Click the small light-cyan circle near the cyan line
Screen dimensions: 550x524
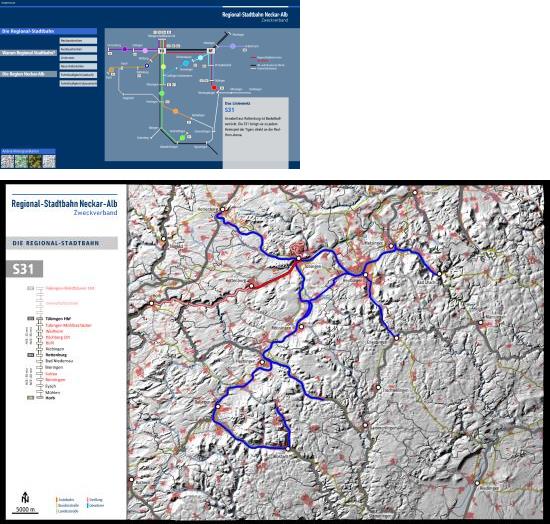tap(200, 58)
